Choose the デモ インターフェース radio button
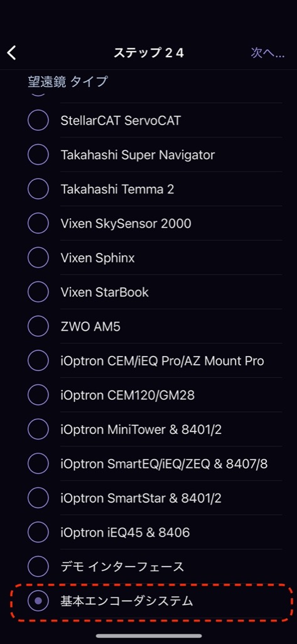This screenshot has width=297, height=644. [x=38, y=567]
